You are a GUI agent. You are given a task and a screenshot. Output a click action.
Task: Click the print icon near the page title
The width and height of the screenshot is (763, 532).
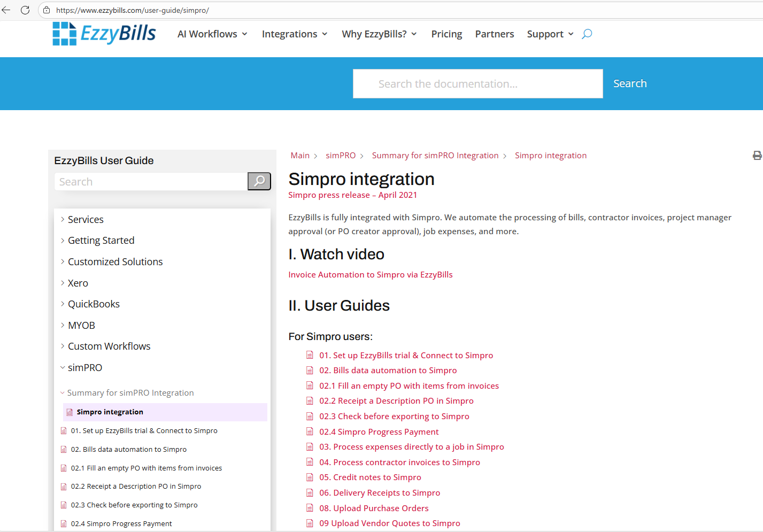(757, 155)
